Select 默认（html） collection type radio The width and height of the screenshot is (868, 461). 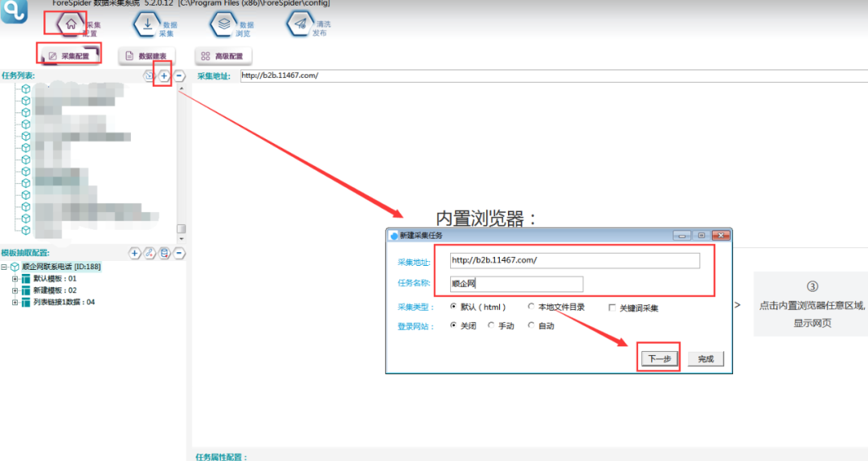453,307
